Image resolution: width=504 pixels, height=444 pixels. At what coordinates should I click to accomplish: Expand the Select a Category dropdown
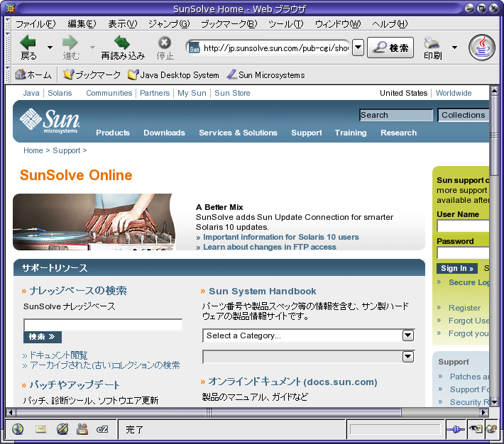tap(309, 335)
